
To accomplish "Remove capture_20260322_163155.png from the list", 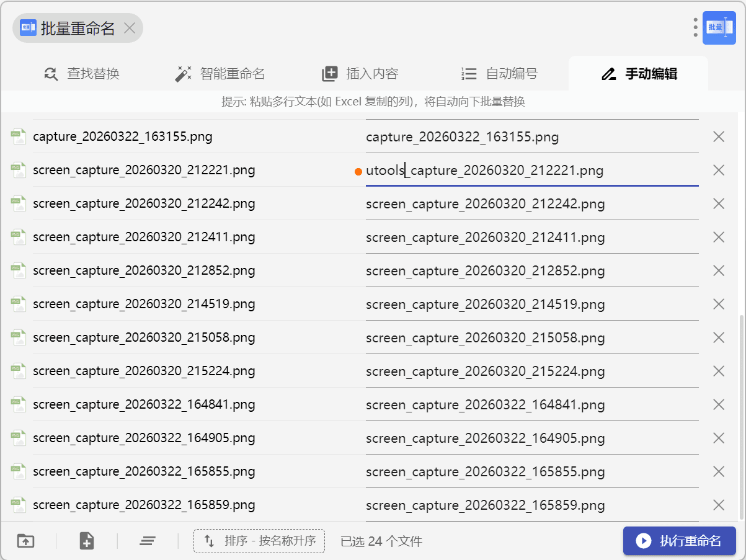I will tap(719, 136).
